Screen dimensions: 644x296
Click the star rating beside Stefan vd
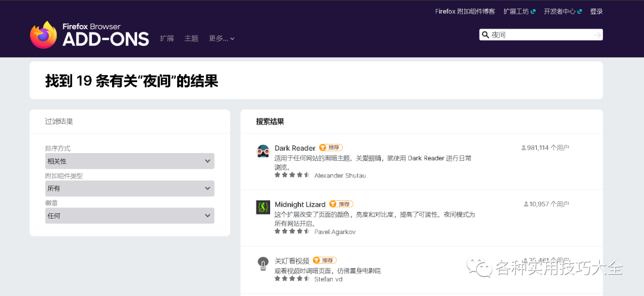pyautogui.click(x=292, y=279)
